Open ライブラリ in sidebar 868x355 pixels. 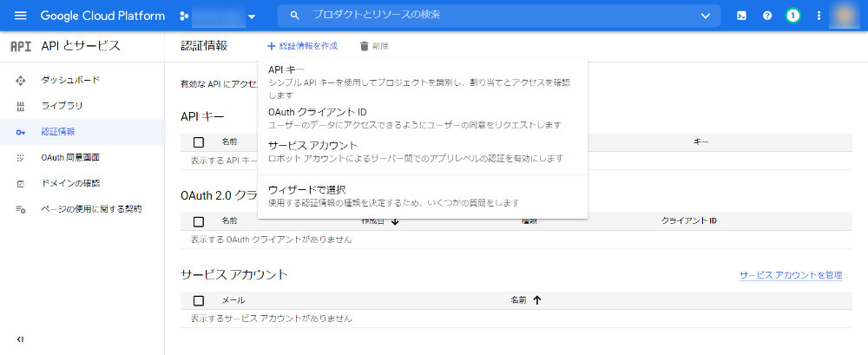pyautogui.click(x=62, y=106)
